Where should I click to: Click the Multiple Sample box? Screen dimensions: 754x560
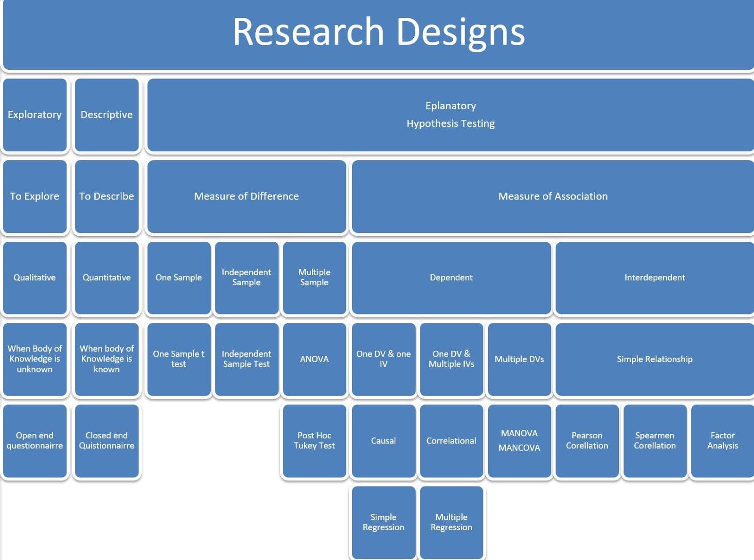pyautogui.click(x=314, y=278)
